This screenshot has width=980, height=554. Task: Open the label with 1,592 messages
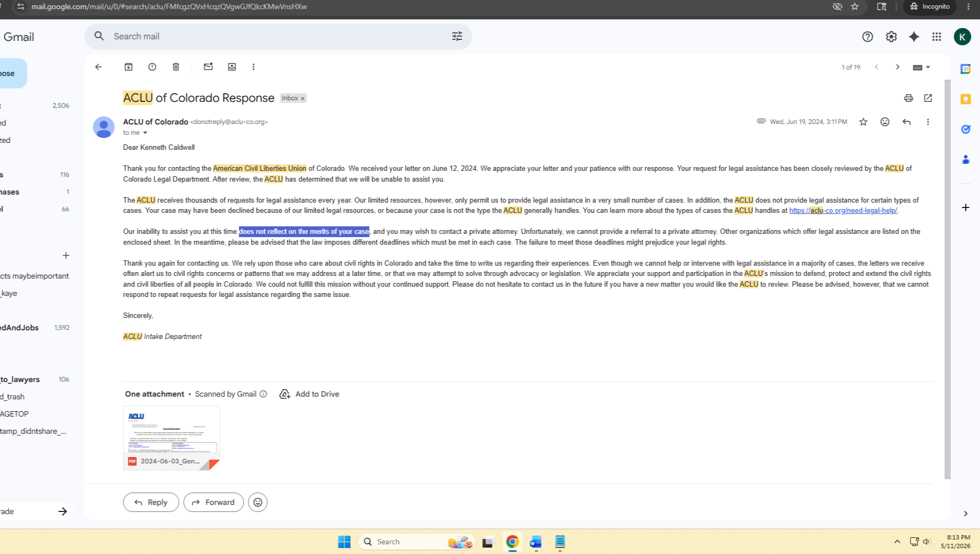tap(35, 328)
